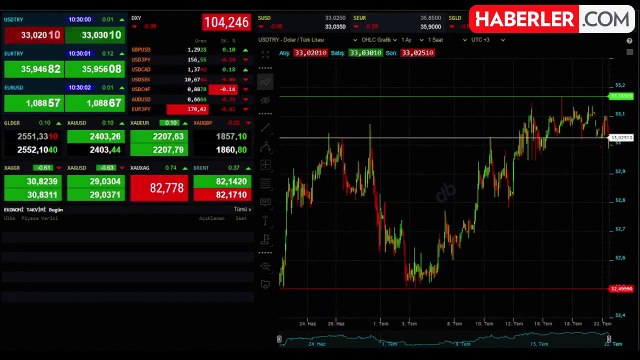Click the Son value 33,02510 above chart
640x360 pixels.
[417, 53]
